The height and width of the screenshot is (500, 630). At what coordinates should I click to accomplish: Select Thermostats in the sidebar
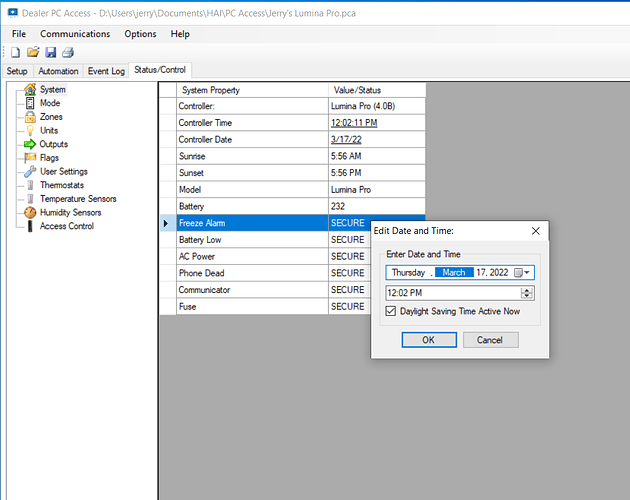pyautogui.click(x=61, y=185)
